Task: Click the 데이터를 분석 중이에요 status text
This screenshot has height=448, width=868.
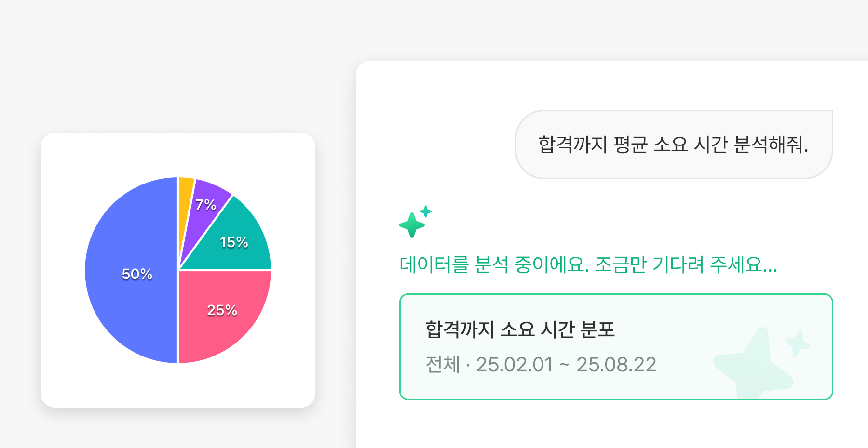Action: (588, 264)
